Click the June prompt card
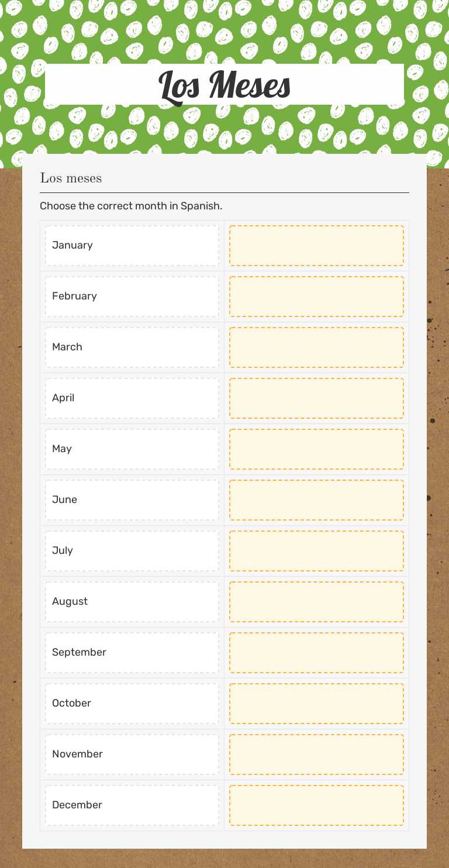Image resolution: width=449 pixels, height=868 pixels. pyautogui.click(x=132, y=500)
